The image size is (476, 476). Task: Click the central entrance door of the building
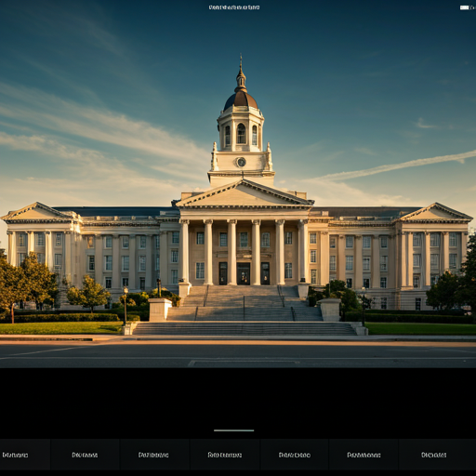[244, 273]
